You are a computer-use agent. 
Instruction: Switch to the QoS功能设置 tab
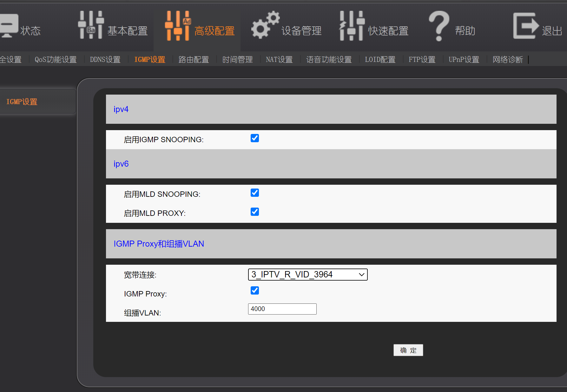click(56, 59)
